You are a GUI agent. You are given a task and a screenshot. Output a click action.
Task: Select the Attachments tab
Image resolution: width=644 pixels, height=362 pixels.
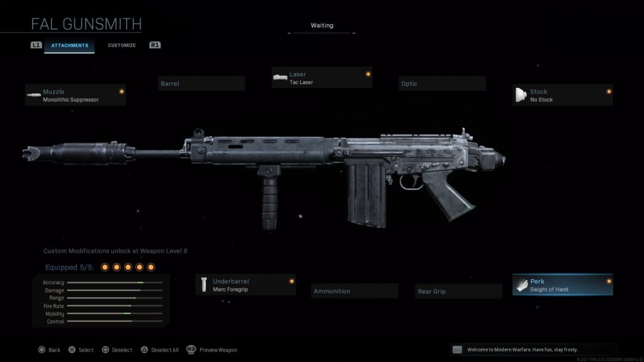(x=69, y=45)
